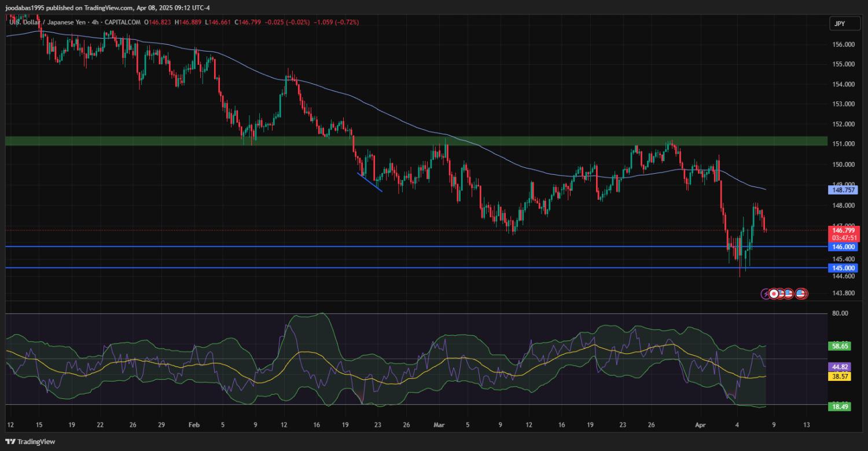Viewport: 868px width, 451px height.
Task: Click the purple lightning bolt event icon
Action: [766, 294]
